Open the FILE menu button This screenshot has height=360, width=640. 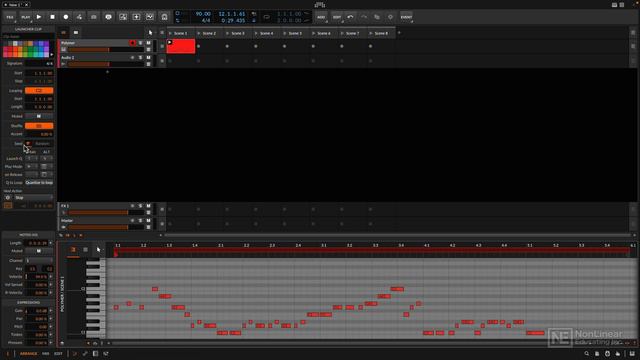point(10,17)
